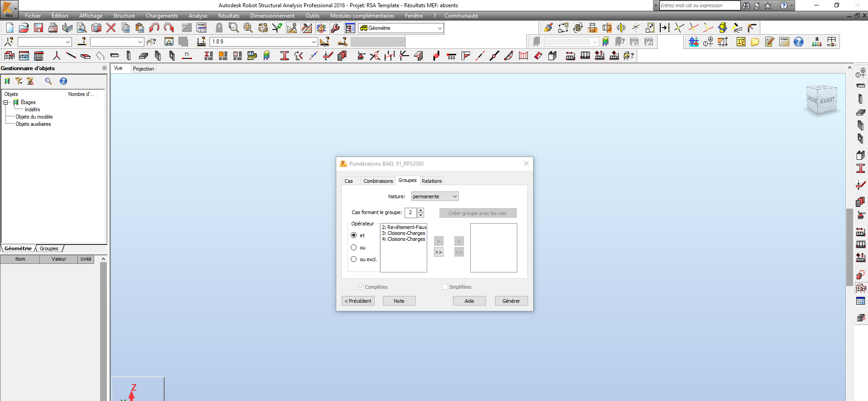Viewport: 868px width, 401px height.
Task: Click the notes pencil icon
Action: click(770, 42)
